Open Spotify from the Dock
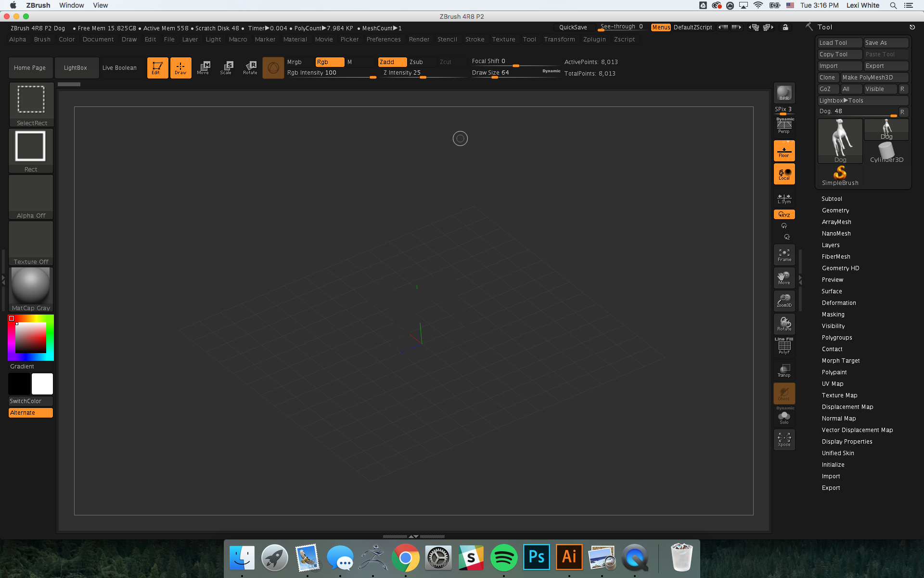Viewport: 924px width, 578px height. pos(504,558)
